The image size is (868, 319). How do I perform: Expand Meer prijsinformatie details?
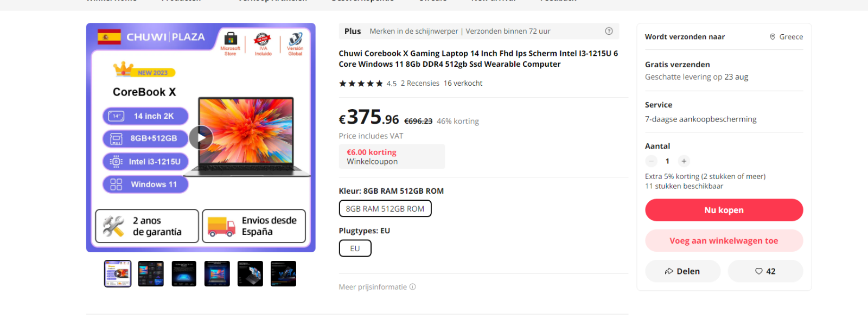click(373, 287)
